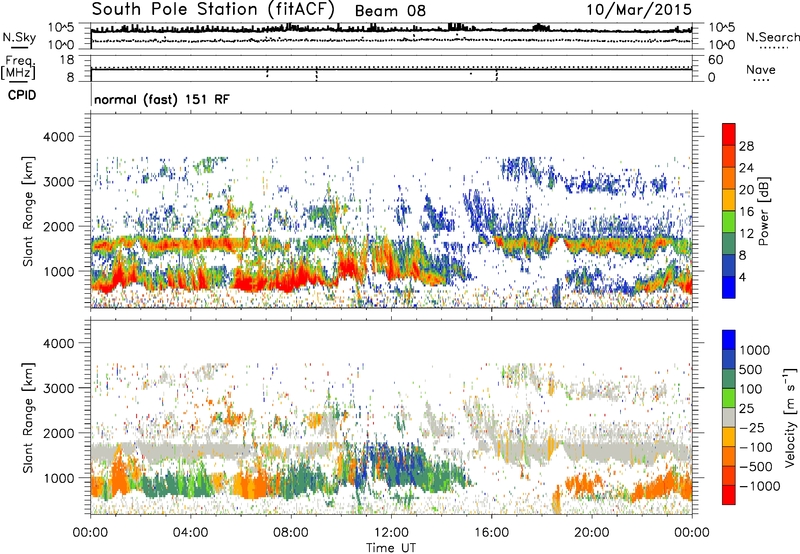Viewport: 800px width, 554px height.
Task: Select the '24' value on Power colorbar
Action: [x=746, y=168]
